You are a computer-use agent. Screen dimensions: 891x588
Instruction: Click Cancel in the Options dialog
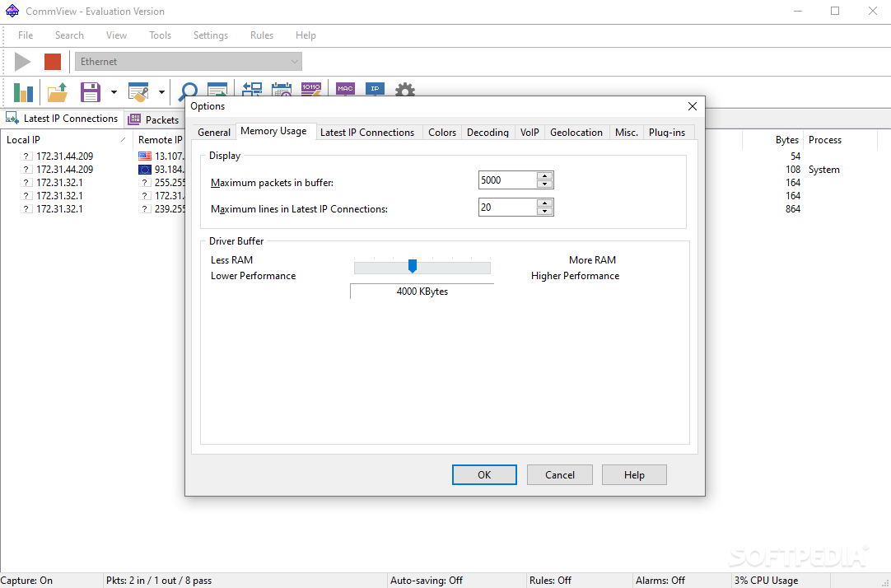coord(560,475)
